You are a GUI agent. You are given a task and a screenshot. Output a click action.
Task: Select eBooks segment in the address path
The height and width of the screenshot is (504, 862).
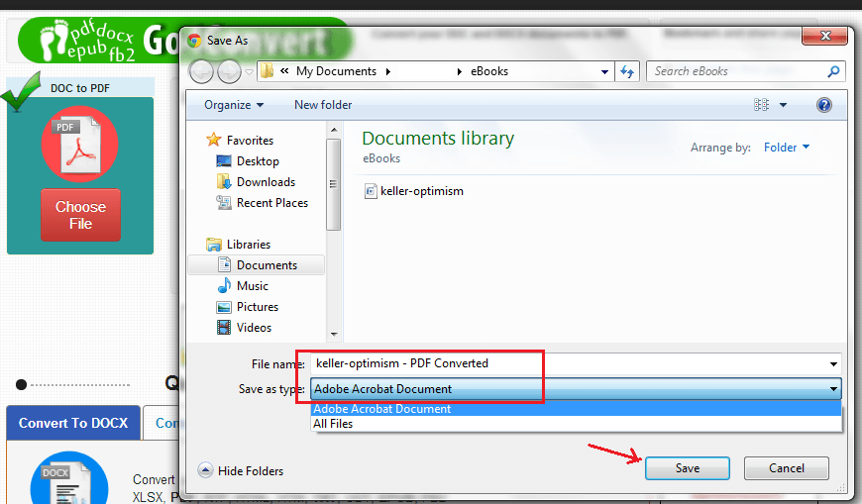coord(489,71)
